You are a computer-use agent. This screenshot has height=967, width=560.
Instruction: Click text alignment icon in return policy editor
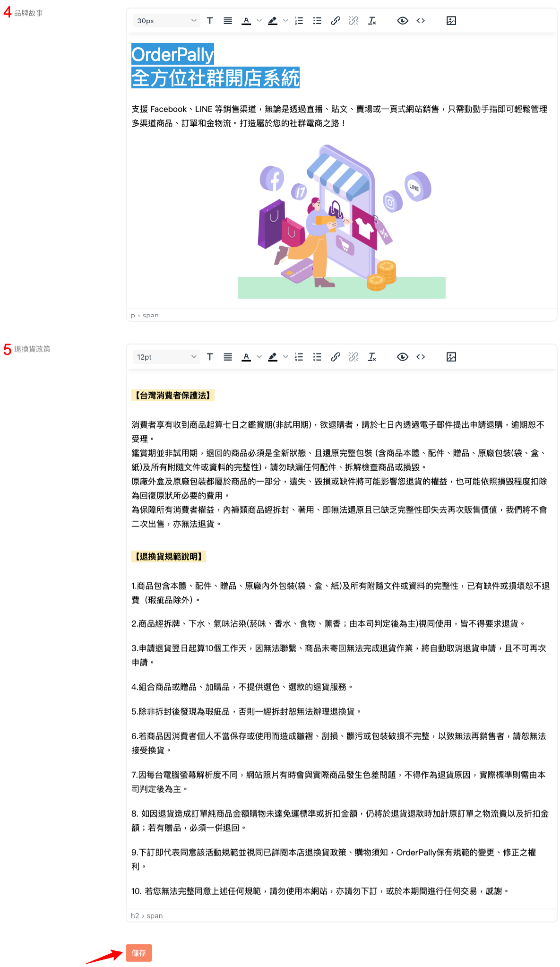(x=228, y=357)
